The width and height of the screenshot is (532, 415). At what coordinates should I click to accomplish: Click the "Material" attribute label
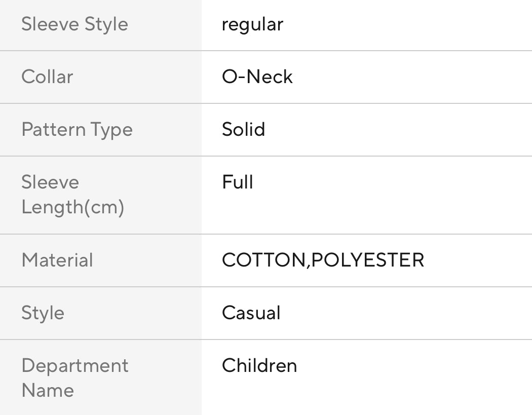click(57, 260)
